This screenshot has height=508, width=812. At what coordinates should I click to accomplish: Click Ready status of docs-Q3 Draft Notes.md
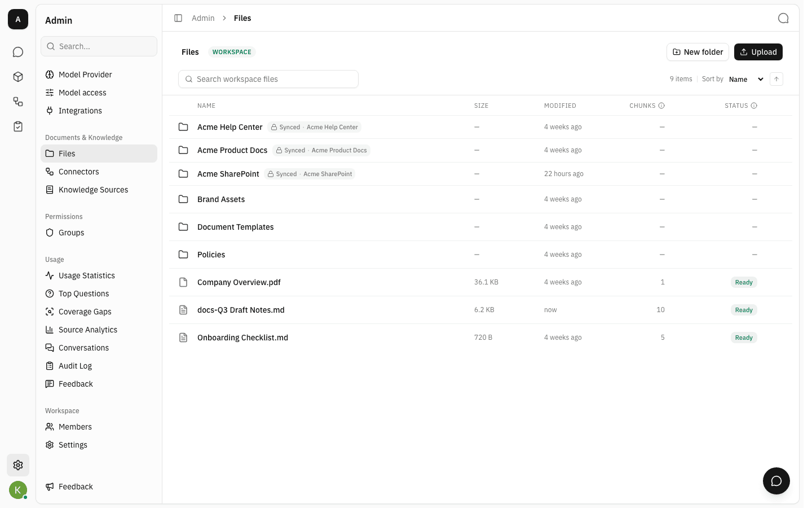pyautogui.click(x=744, y=310)
